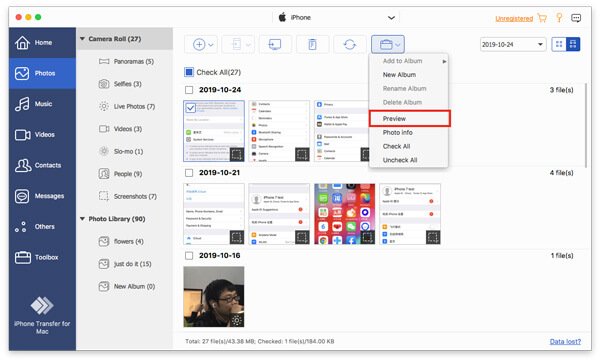
Task: Choose New Album from the menu
Action: pos(409,75)
